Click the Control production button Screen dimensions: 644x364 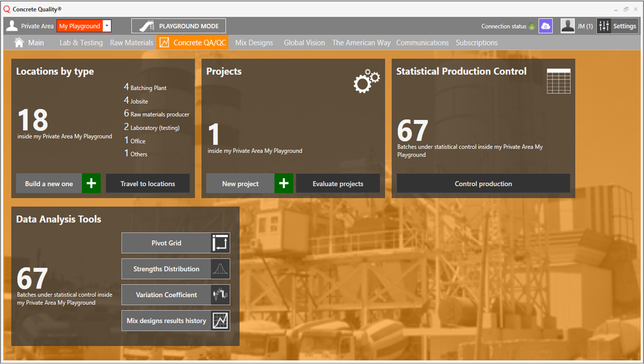(483, 183)
